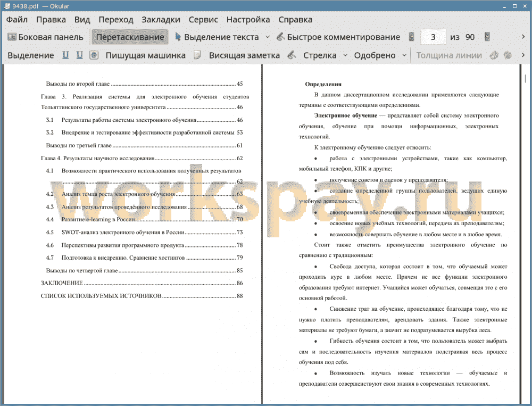Select the Выделение highlighter annotation tool

[x=30, y=55]
